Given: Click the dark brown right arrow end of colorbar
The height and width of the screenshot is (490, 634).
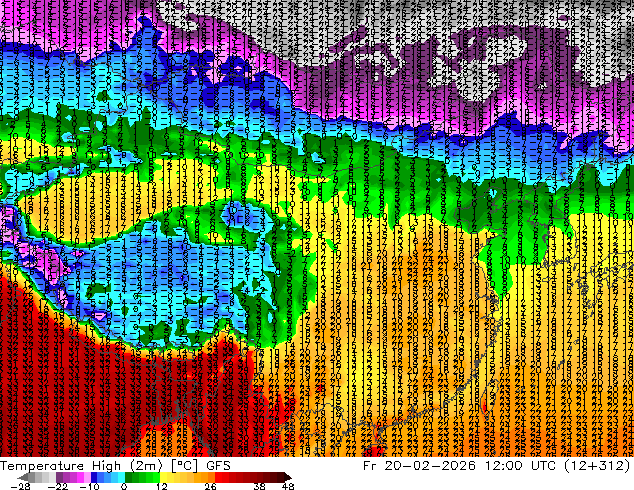Looking at the screenshot, I should (287, 477).
